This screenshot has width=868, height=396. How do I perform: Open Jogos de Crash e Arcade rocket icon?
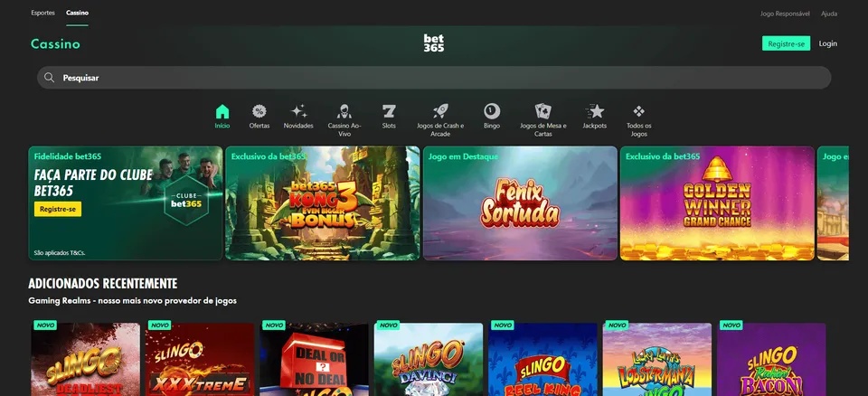tap(440, 112)
